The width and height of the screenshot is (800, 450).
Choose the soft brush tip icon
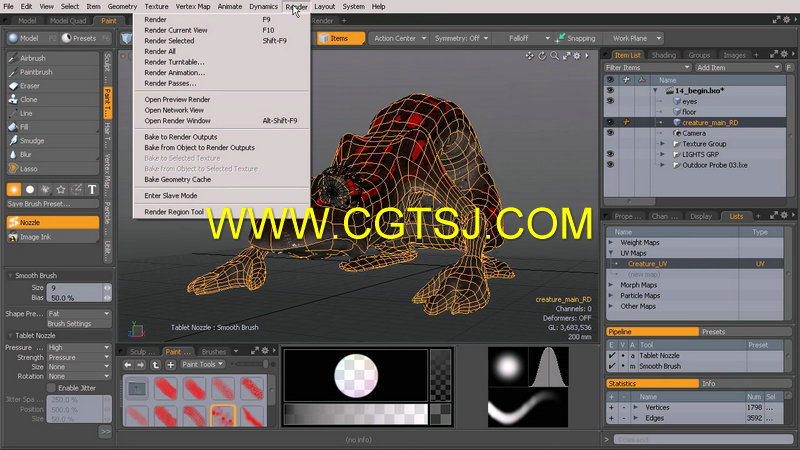coord(14,189)
